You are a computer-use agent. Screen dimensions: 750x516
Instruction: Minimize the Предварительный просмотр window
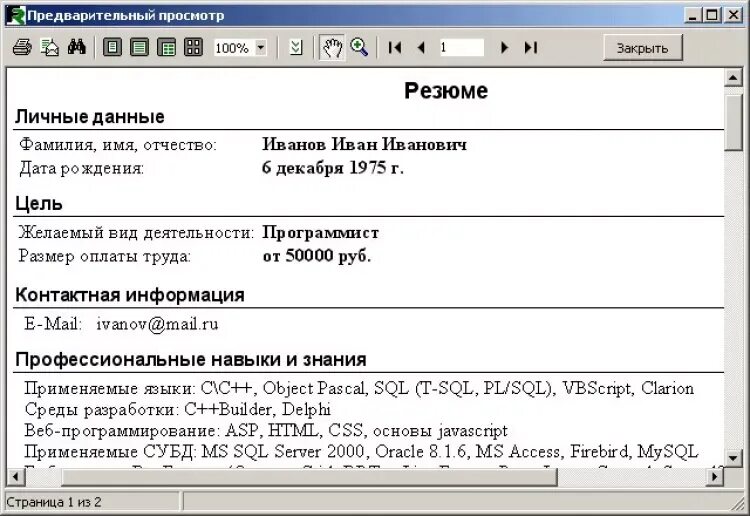[x=692, y=15]
